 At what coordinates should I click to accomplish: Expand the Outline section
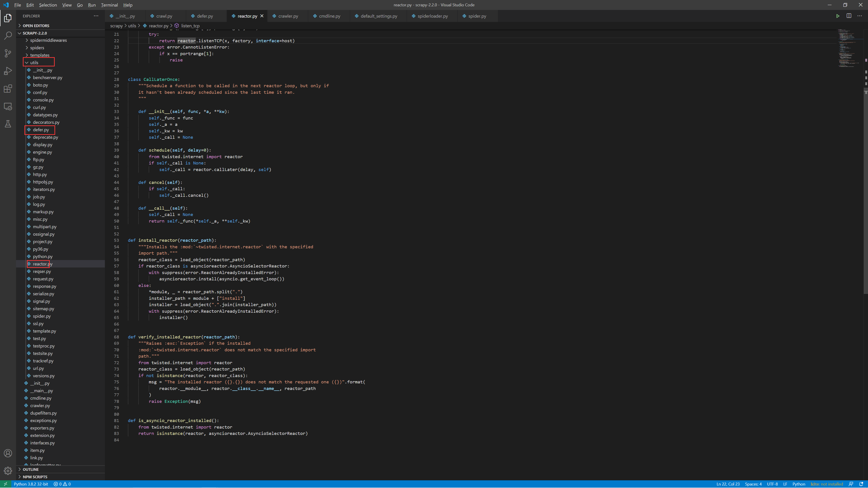pyautogui.click(x=61, y=469)
